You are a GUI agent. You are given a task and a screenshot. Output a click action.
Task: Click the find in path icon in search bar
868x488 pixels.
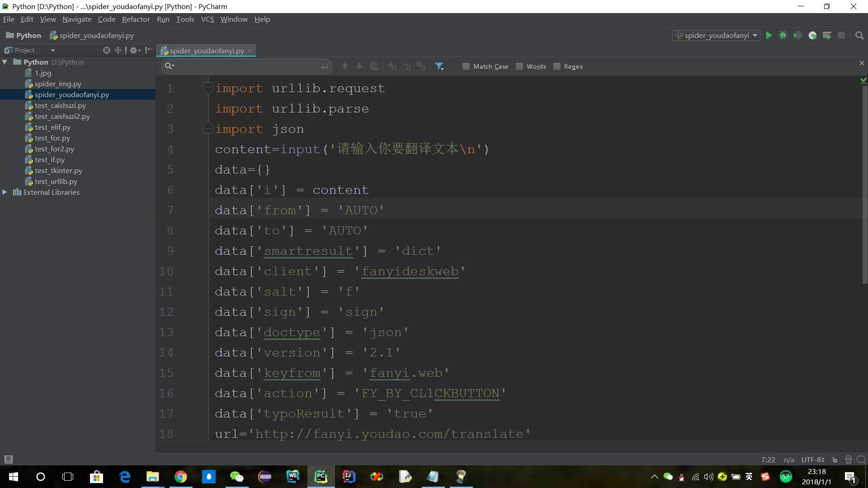pos(374,66)
